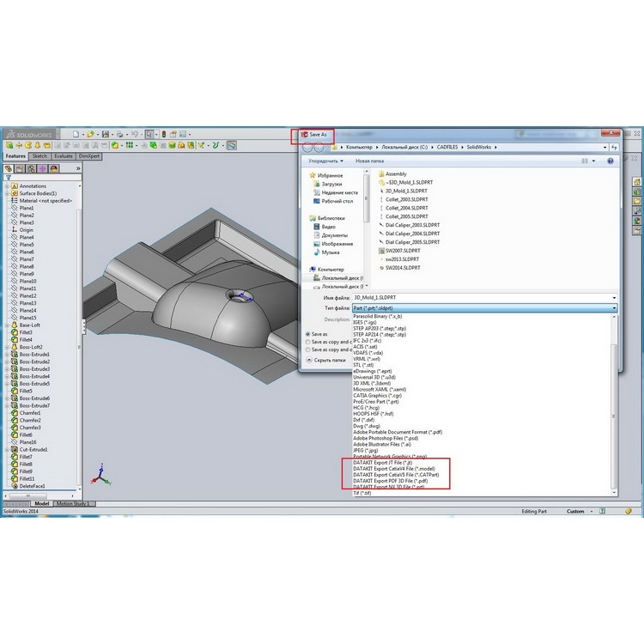The image size is (644, 644).
Task: Click the 'Новая папка' new folder button
Action: (369, 161)
